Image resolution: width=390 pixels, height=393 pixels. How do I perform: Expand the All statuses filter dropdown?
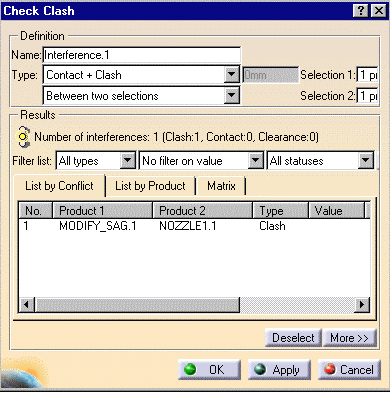366,161
